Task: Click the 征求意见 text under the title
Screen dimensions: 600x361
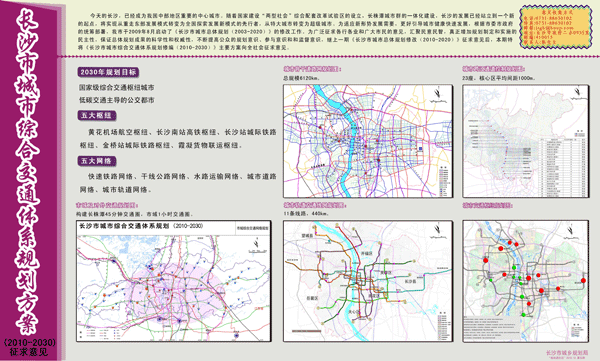Action: point(29,352)
